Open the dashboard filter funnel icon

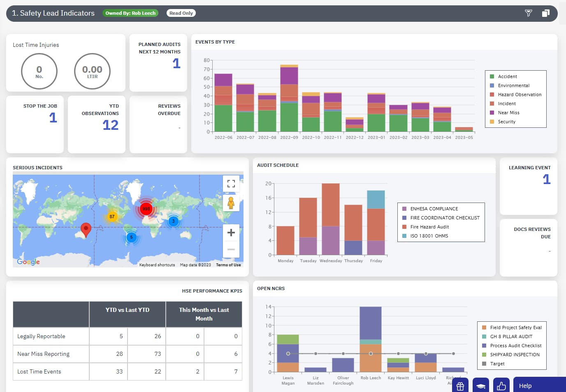528,13
